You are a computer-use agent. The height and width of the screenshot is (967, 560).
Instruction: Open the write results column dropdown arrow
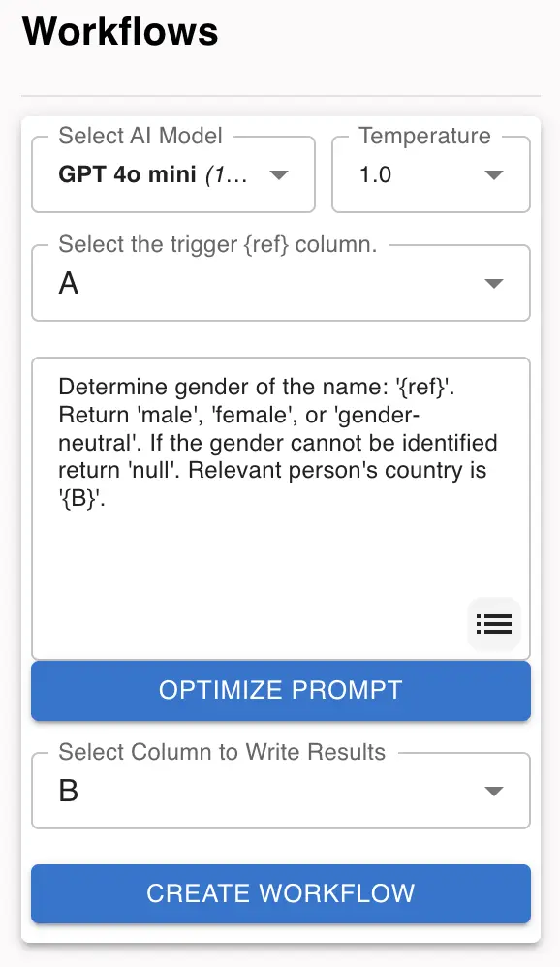(x=493, y=792)
